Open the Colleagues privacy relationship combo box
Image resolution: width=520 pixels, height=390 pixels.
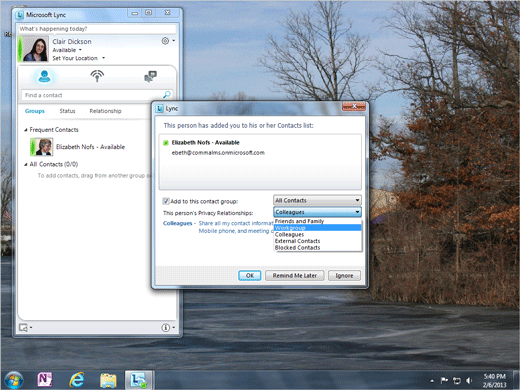[x=317, y=212]
